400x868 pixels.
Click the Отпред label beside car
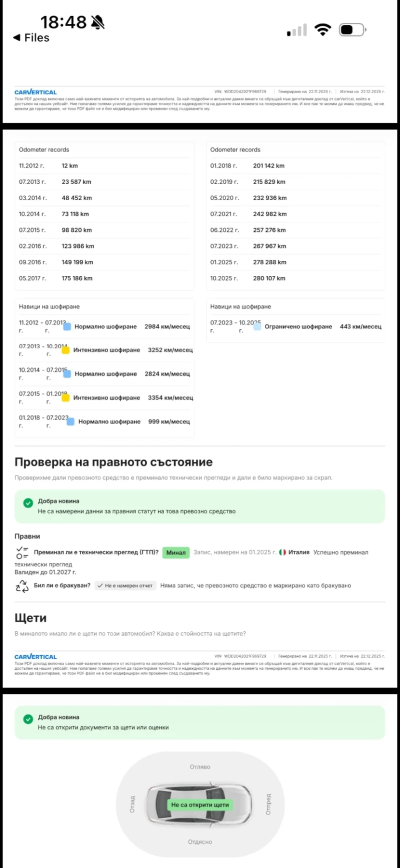(268, 804)
